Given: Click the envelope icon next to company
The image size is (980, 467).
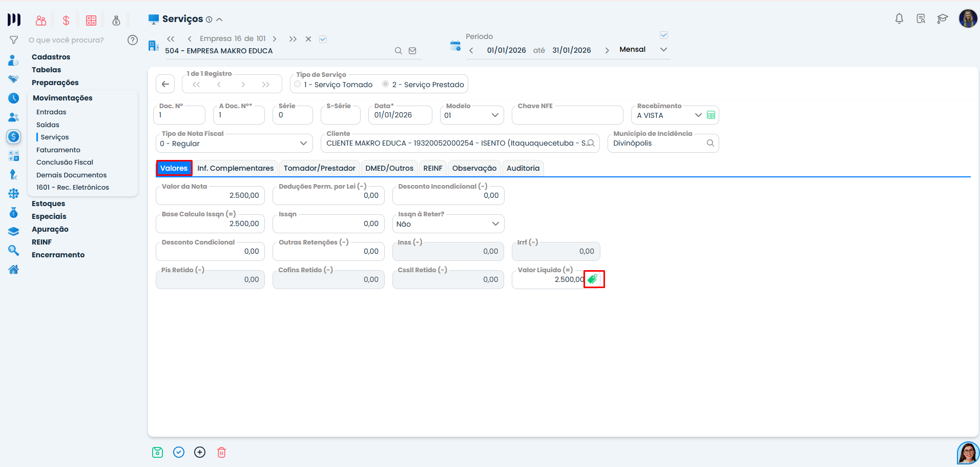Looking at the screenshot, I should [412, 51].
